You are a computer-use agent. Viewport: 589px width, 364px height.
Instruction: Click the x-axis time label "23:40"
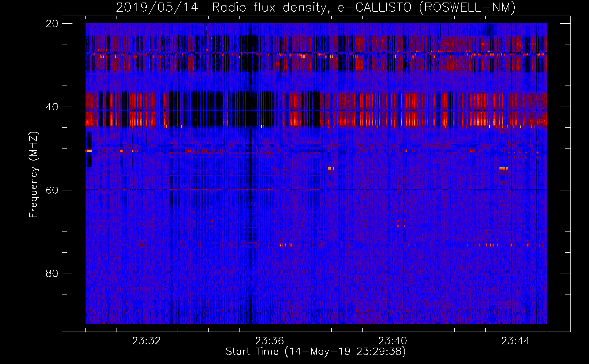coord(393,341)
